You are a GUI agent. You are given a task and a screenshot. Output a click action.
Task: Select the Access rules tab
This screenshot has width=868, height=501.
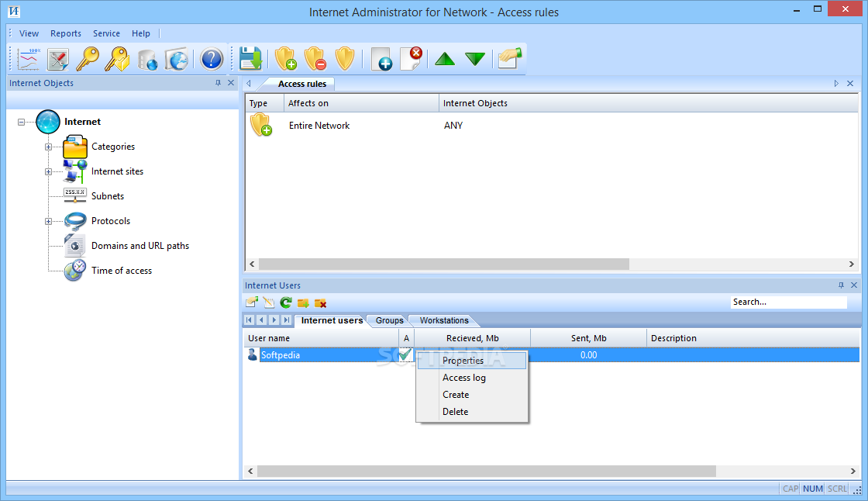pos(301,84)
